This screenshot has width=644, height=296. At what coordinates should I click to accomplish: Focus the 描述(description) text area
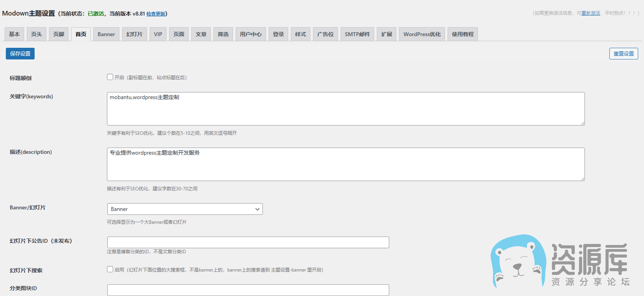(x=345, y=164)
